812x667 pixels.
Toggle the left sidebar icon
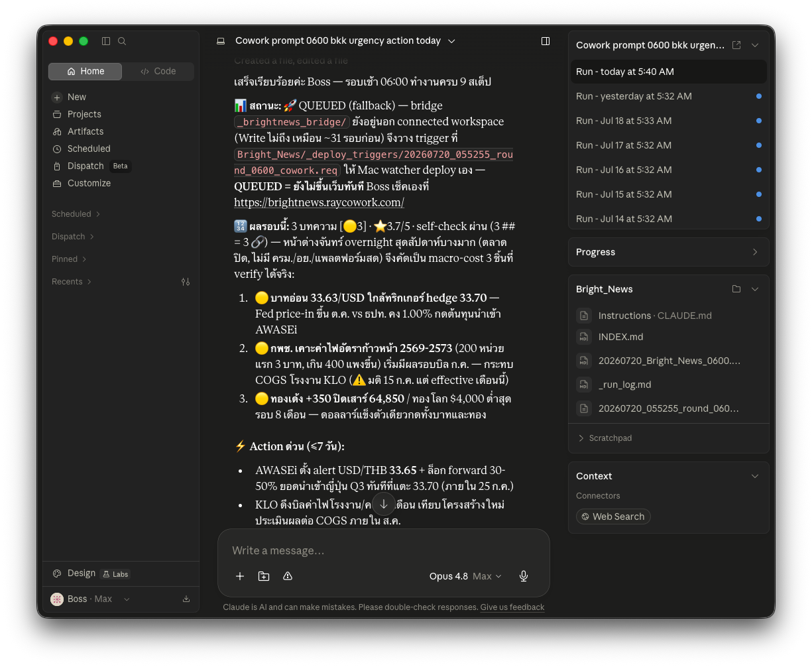point(106,41)
